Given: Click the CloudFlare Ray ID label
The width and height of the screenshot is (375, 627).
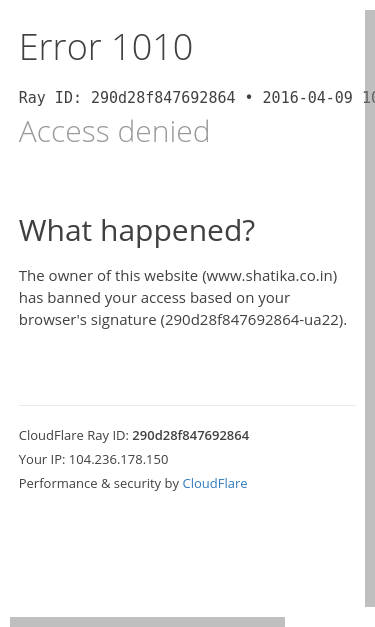Looking at the screenshot, I should tap(74, 435).
